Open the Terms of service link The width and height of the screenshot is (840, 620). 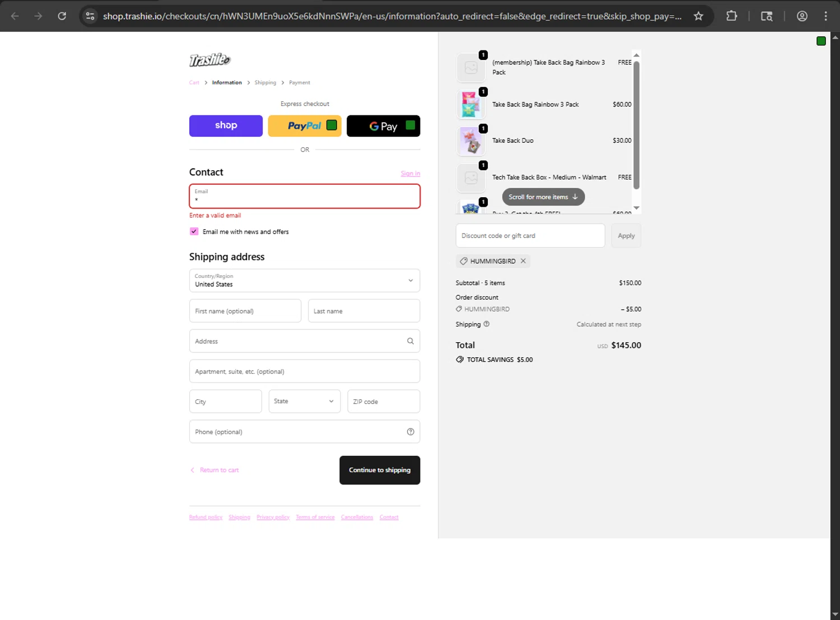(x=315, y=517)
